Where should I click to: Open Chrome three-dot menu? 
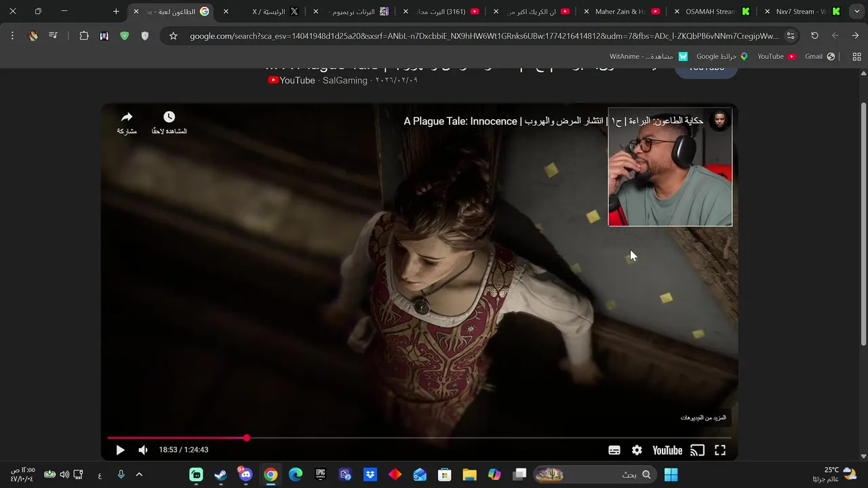point(12,36)
